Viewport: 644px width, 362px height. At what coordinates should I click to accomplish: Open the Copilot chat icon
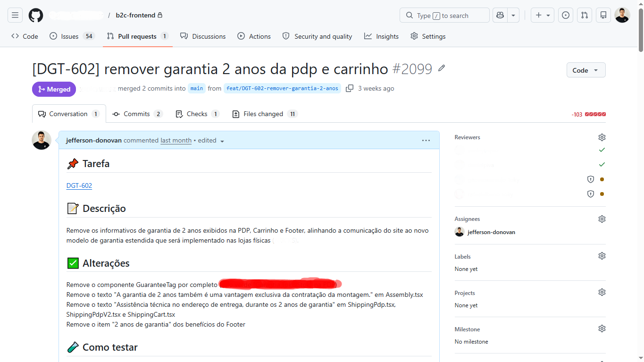pyautogui.click(x=500, y=15)
